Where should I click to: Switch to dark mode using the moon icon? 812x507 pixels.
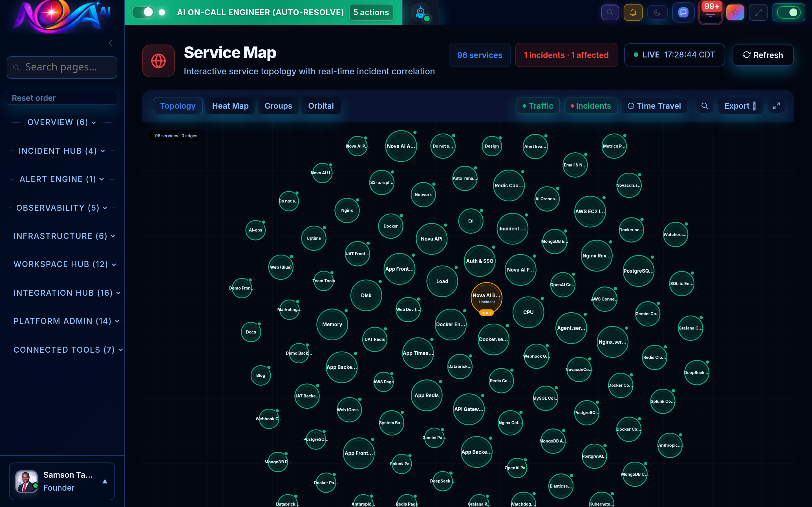coord(657,12)
